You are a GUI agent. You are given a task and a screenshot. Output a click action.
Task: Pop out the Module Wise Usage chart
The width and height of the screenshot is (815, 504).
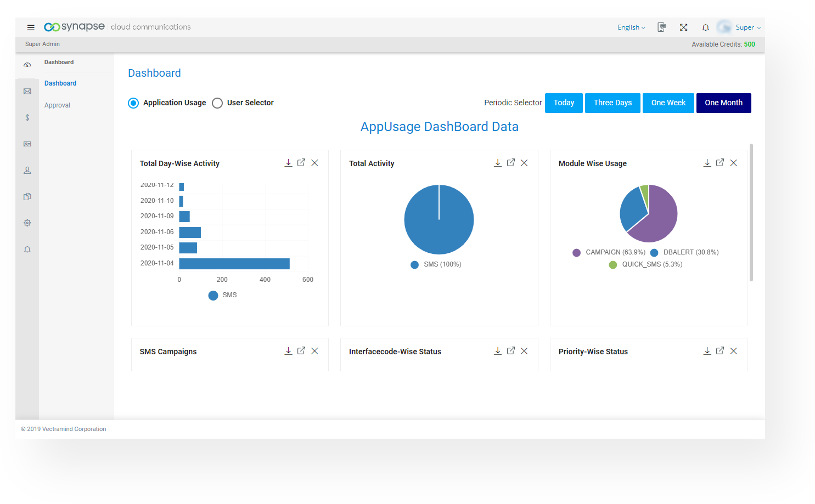(720, 163)
